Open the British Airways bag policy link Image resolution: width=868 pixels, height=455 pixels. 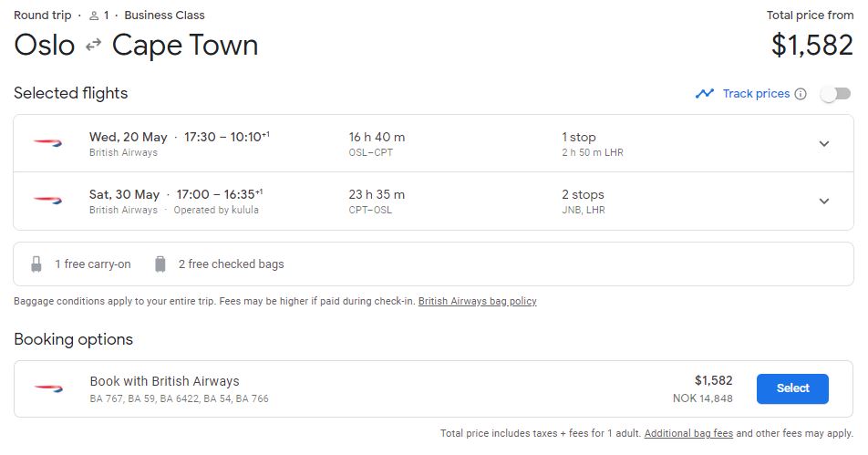(x=477, y=302)
